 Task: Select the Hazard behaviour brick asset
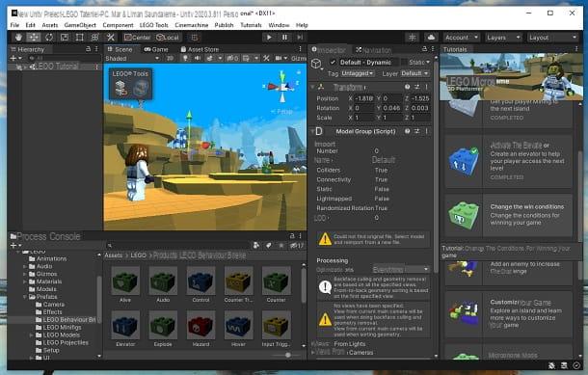pyautogui.click(x=200, y=329)
